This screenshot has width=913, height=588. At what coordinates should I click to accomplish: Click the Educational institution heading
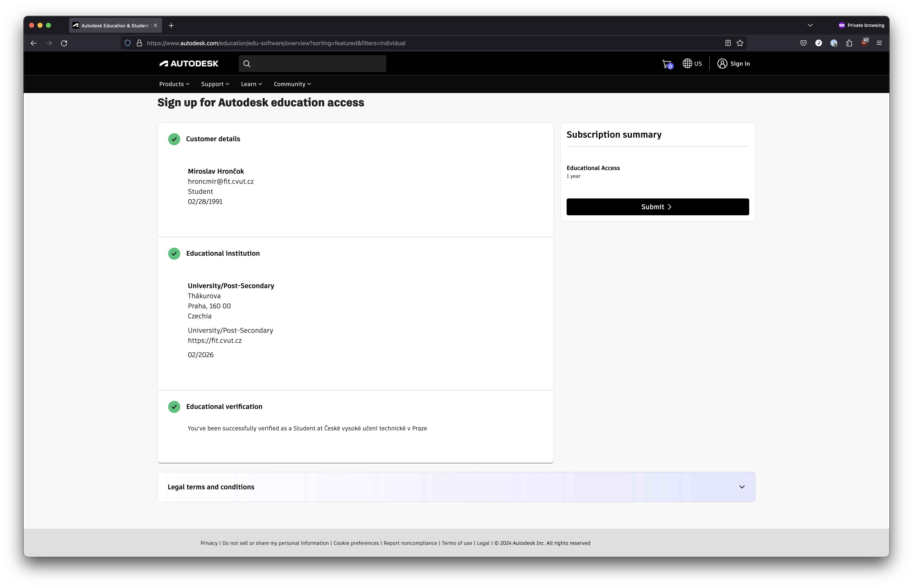click(223, 254)
